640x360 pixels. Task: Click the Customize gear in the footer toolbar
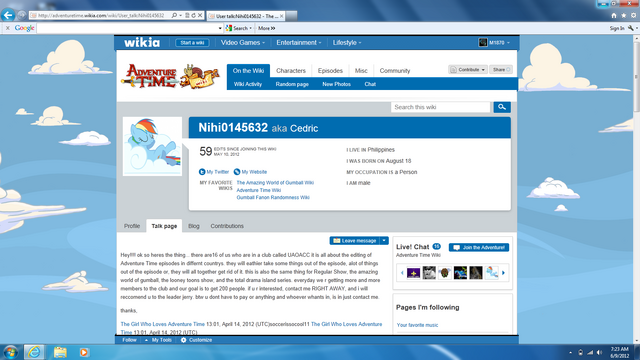[184, 340]
